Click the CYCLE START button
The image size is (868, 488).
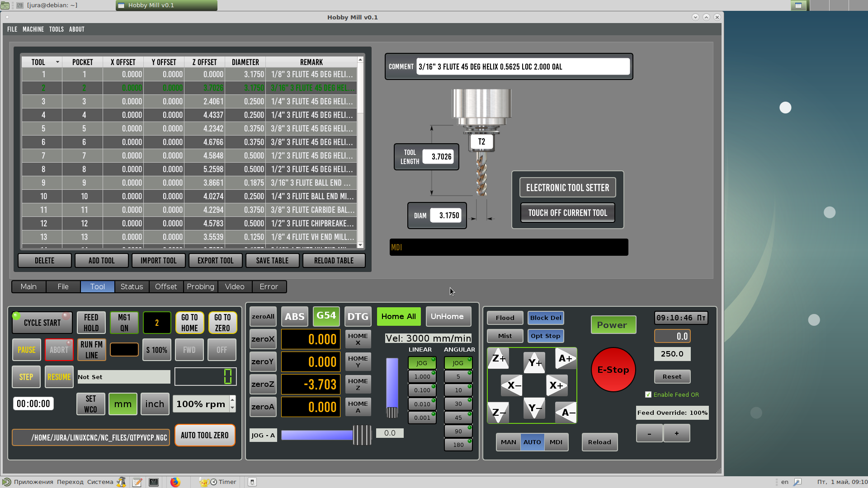click(x=42, y=323)
